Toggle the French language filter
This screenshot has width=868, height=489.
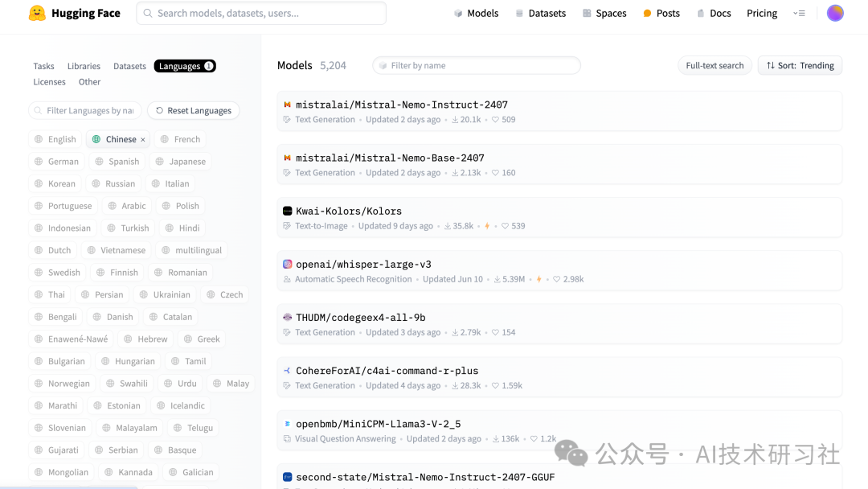tap(181, 139)
